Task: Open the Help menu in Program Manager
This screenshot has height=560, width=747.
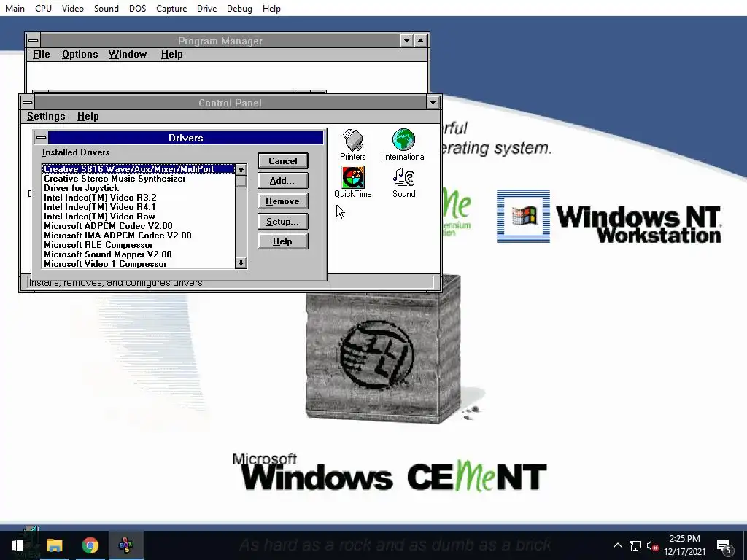Action: (172, 54)
